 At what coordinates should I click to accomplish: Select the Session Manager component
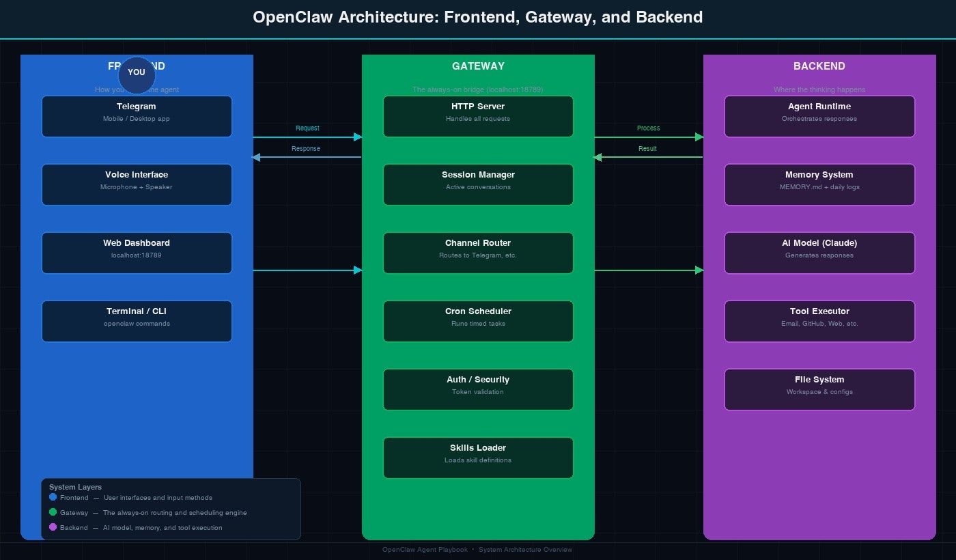click(x=478, y=184)
